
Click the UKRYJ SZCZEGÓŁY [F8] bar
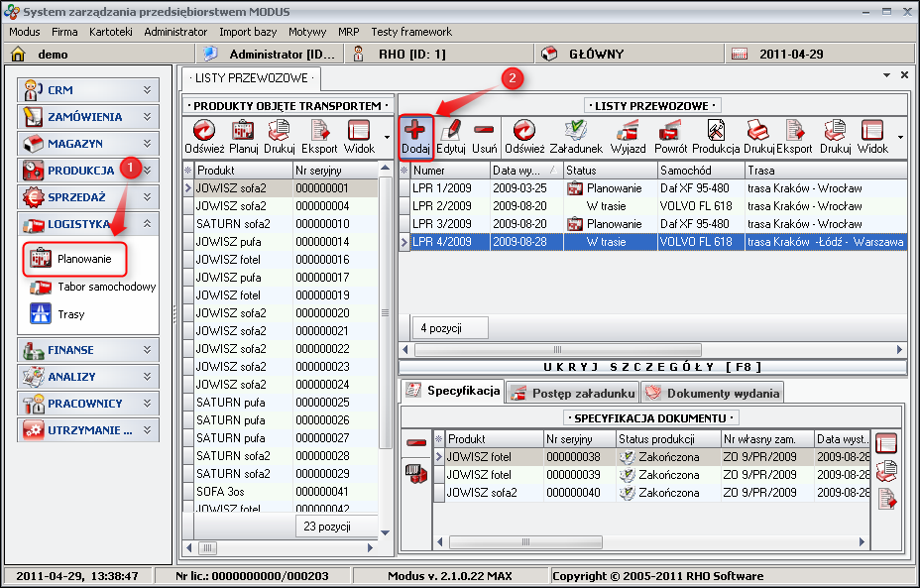pyautogui.click(x=652, y=367)
